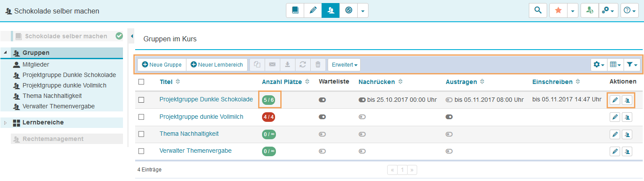
Task: Check the box for Verwalter Themenvergabe row
Action: [141, 151]
